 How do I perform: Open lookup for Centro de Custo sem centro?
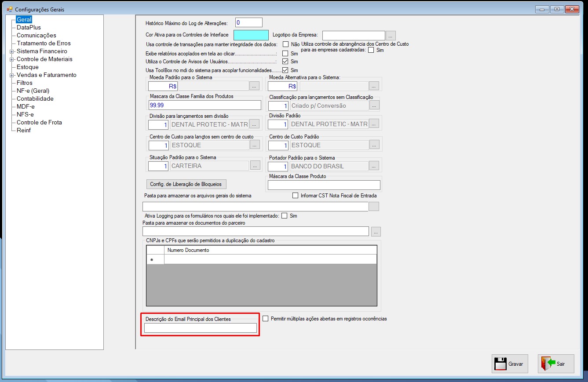click(255, 145)
